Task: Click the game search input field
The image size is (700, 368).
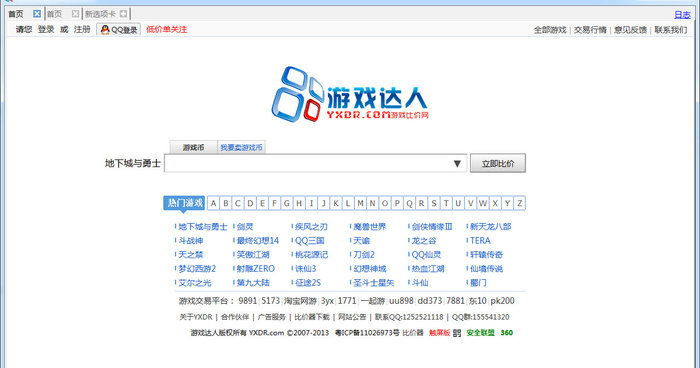Action: [316, 163]
